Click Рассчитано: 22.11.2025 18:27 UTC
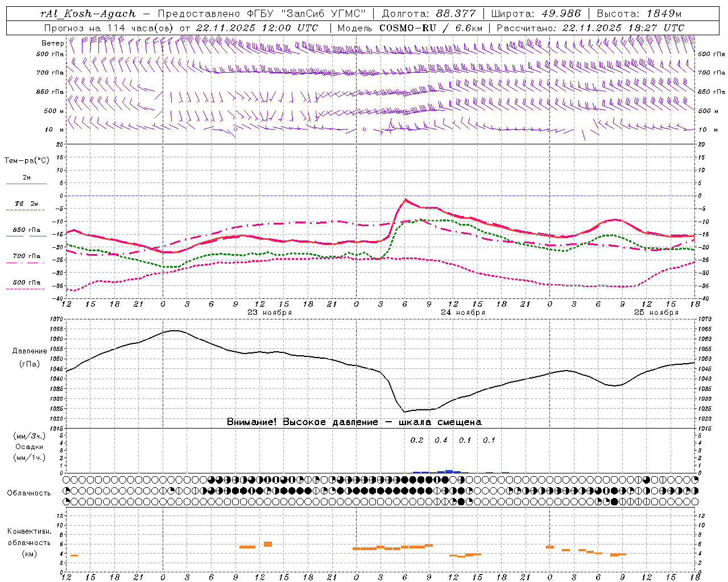 click(590, 28)
